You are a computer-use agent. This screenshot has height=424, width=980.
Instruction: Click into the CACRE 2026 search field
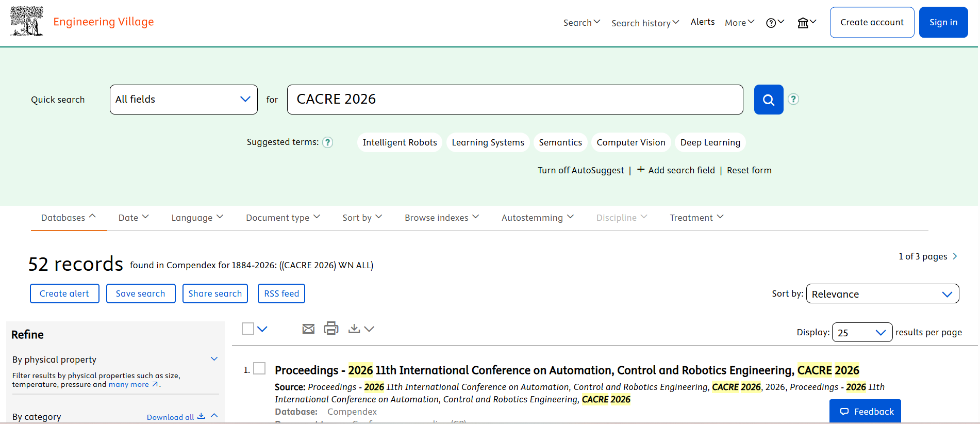pos(515,100)
